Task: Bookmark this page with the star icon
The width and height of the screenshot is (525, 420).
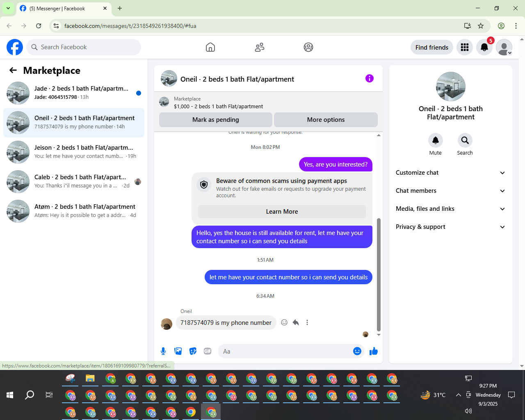Action: point(481,26)
